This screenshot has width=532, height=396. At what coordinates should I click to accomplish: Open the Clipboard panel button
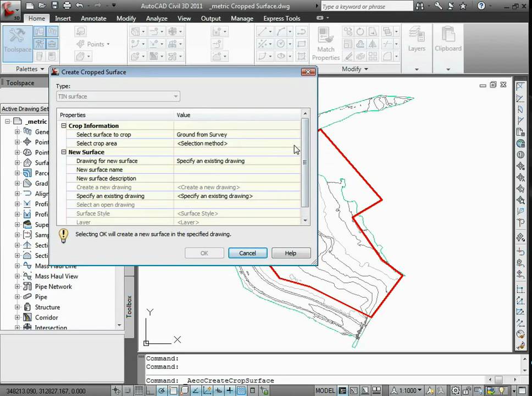(x=448, y=39)
